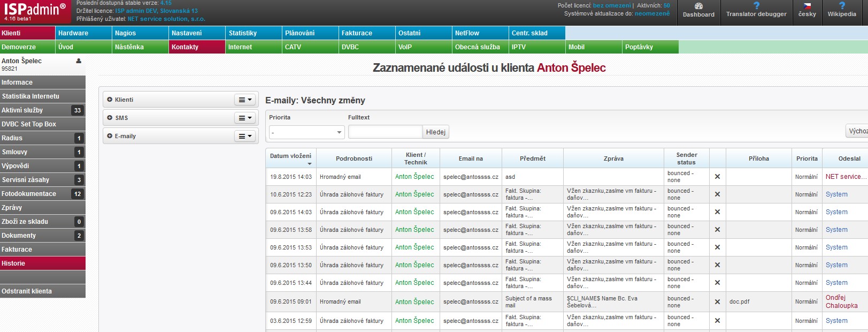The image size is (868, 332).
Task: Expand the SMS plus icon
Action: click(110, 118)
